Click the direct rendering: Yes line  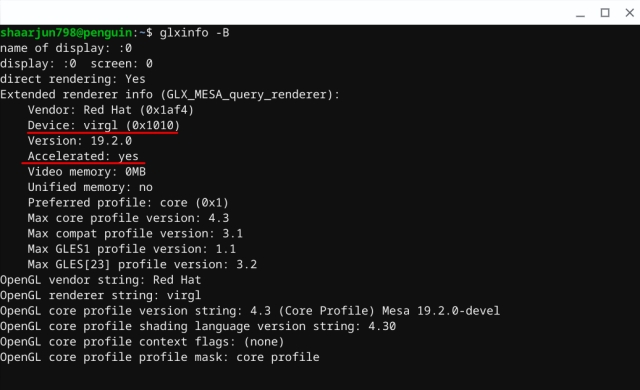point(73,79)
